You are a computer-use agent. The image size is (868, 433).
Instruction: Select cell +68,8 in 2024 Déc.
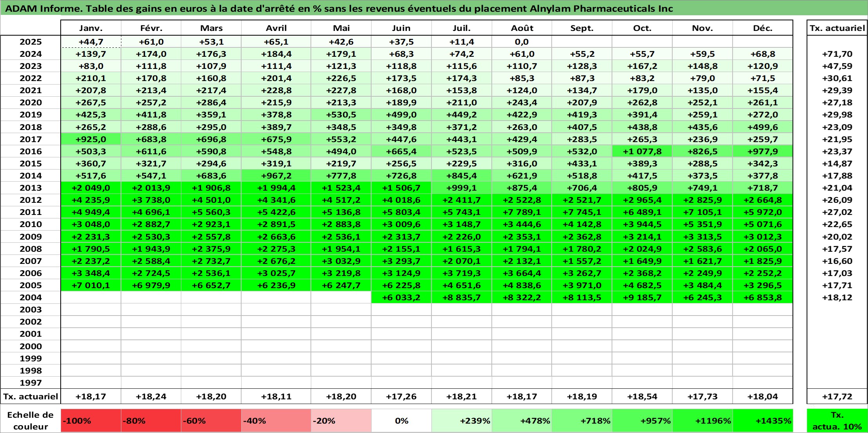763,54
